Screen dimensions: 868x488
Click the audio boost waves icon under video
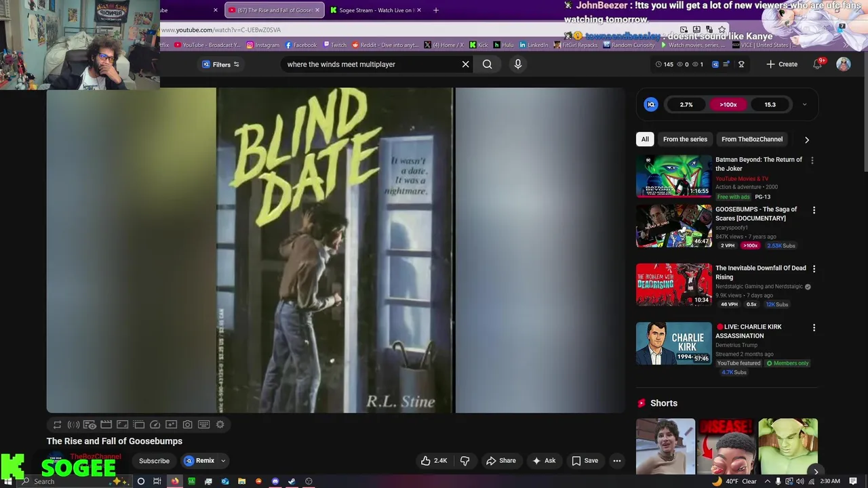coord(73,424)
